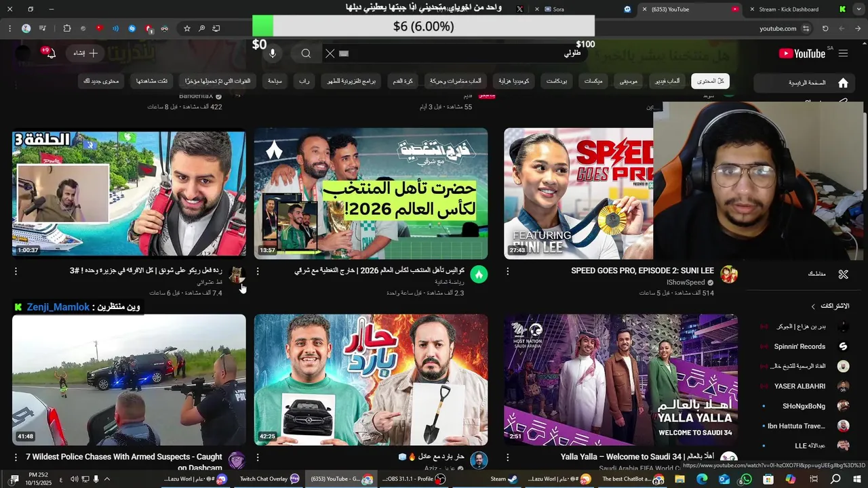This screenshot has width=868, height=488.
Task: Open the YouTube hamburger guide menu
Action: [843, 54]
